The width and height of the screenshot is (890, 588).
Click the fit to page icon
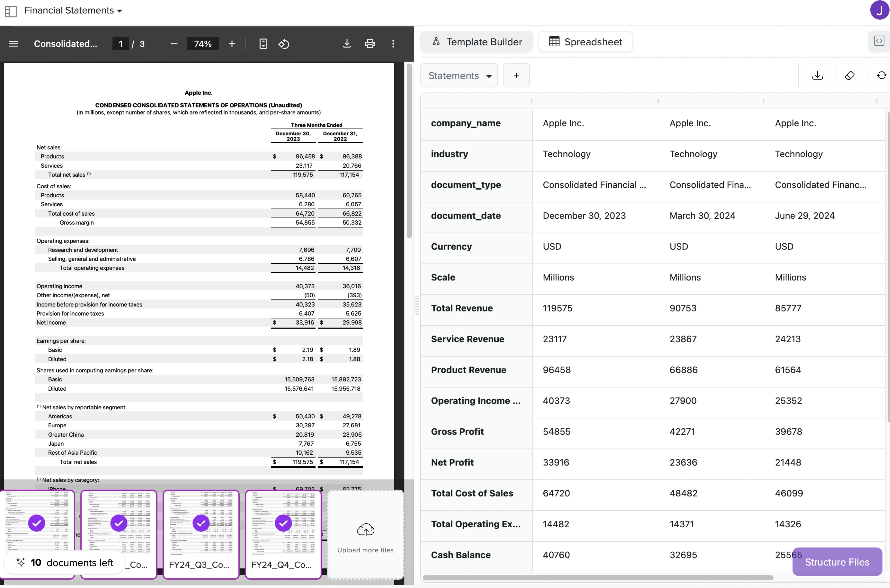tap(263, 44)
